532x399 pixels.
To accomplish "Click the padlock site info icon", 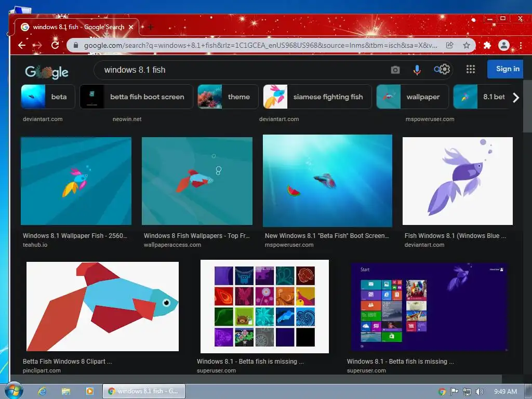I will click(x=76, y=45).
